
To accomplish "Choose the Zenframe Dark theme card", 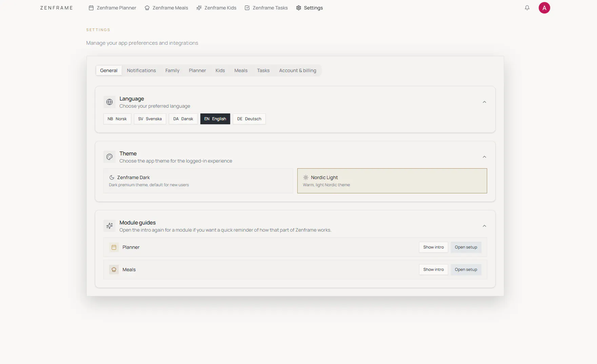I will (x=198, y=181).
